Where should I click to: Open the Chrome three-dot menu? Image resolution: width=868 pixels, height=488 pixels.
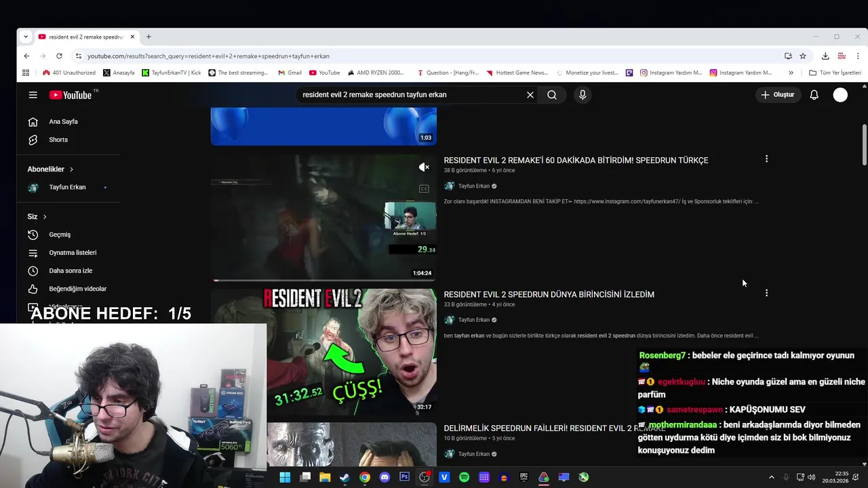tap(857, 56)
